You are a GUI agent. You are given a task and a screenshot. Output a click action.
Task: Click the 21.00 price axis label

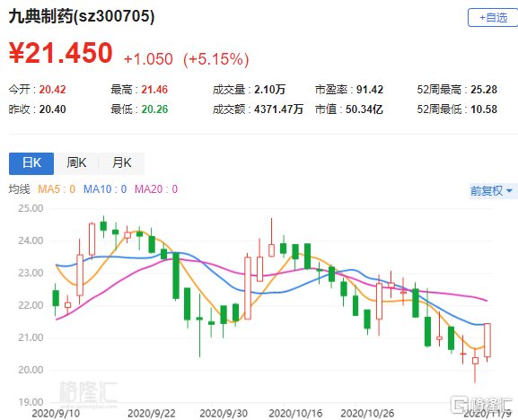click(x=31, y=337)
